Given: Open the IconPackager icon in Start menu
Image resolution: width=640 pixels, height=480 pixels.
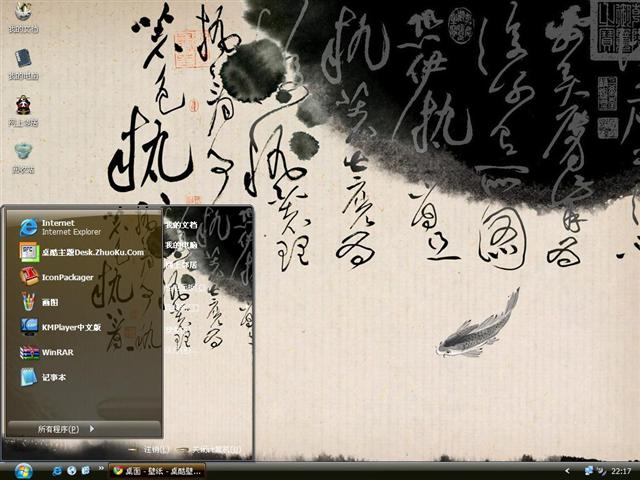Looking at the screenshot, I should coord(29,277).
